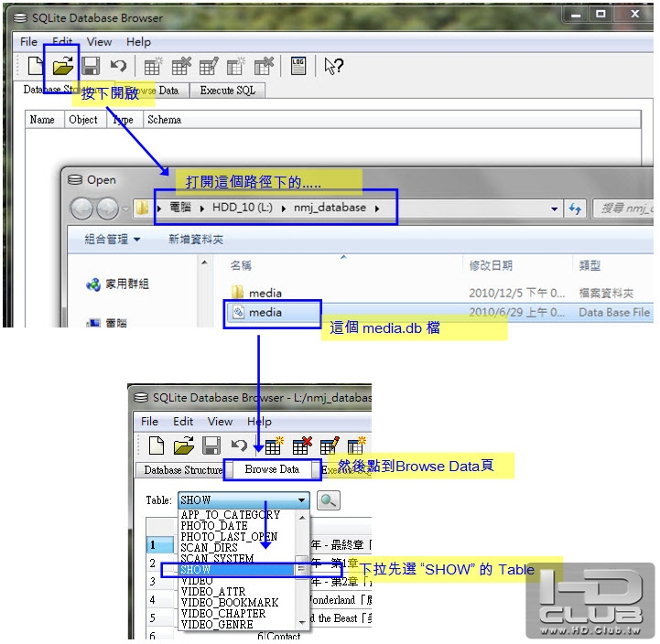Click nmj_database path segment in address bar
This screenshot has width=660, height=644.
330,208
